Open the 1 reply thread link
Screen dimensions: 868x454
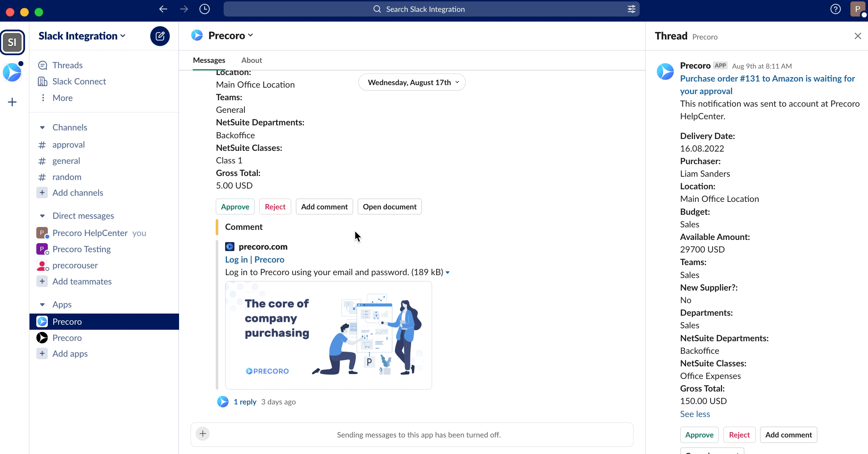245,402
